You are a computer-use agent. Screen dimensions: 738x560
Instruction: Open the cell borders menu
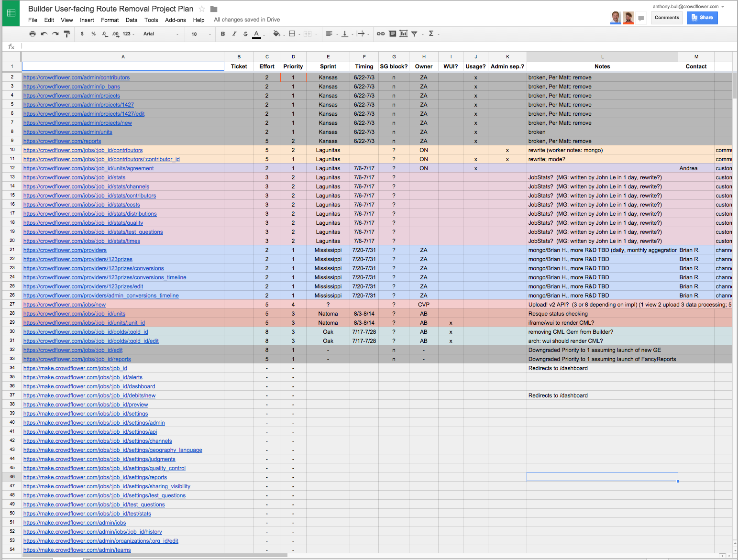(x=294, y=34)
